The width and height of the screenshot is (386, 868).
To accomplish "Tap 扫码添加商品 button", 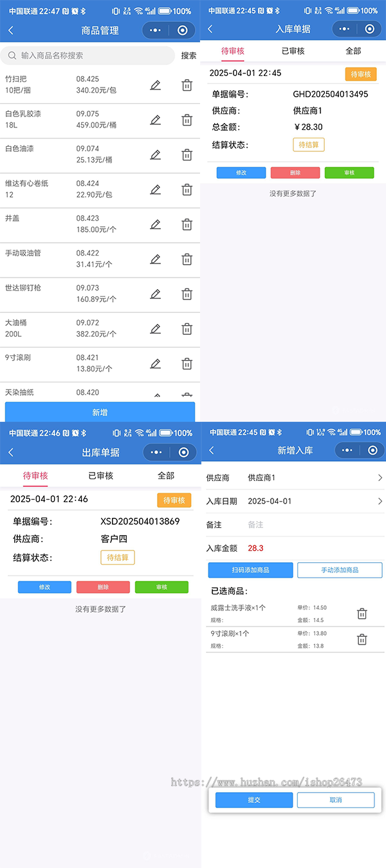I will [250, 570].
